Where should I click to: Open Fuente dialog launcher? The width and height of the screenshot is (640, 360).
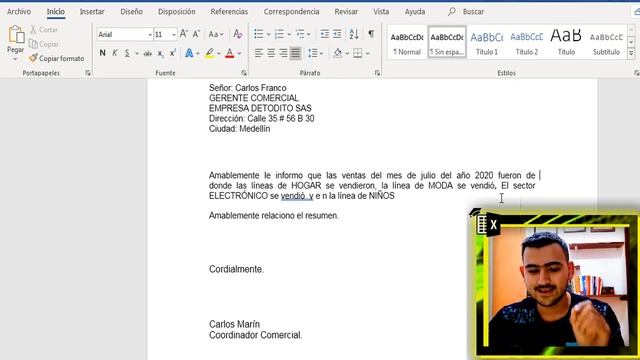point(244,73)
